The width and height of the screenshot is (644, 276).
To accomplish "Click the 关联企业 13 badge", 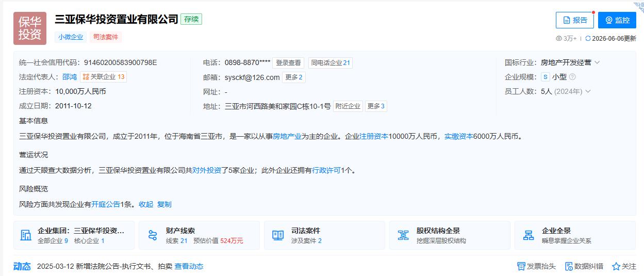I will [103, 77].
